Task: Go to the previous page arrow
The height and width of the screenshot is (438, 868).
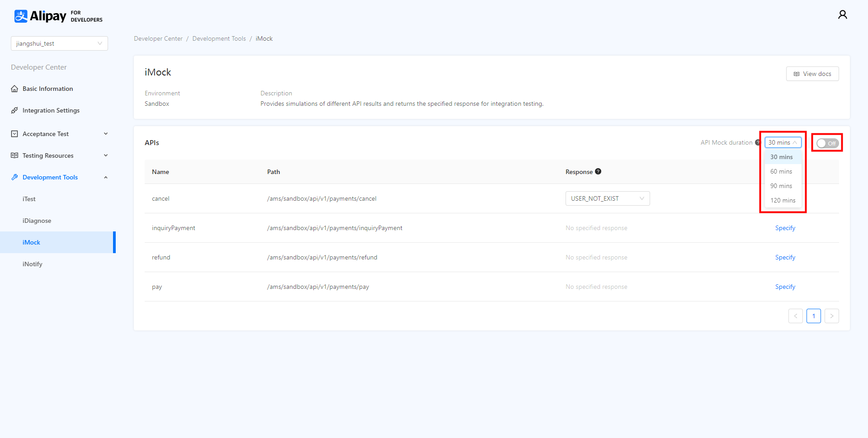Action: 795,316
